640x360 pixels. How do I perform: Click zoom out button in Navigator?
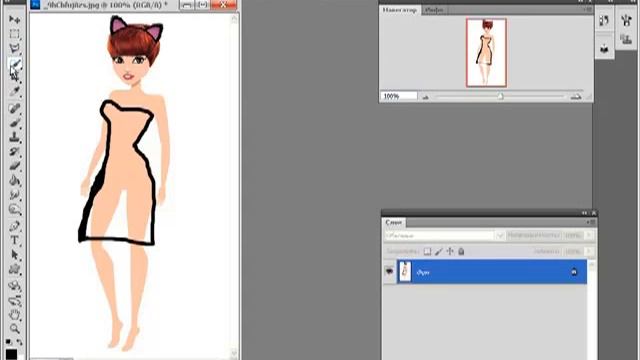[x=425, y=97]
